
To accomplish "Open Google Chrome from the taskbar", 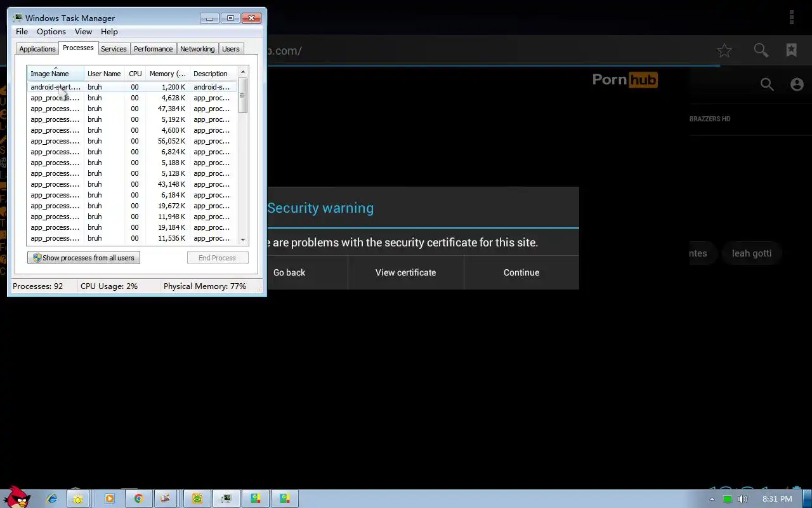I will click(x=138, y=498).
